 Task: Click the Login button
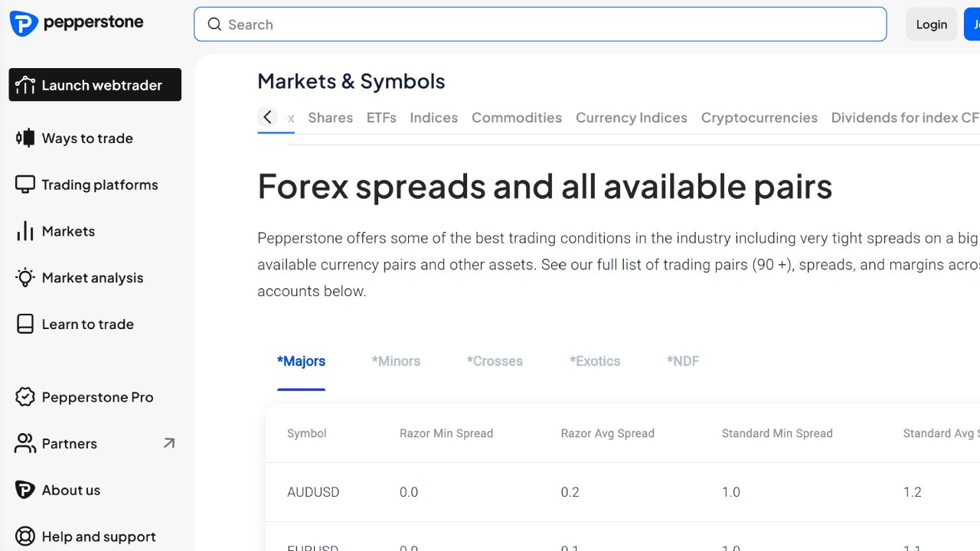point(931,24)
